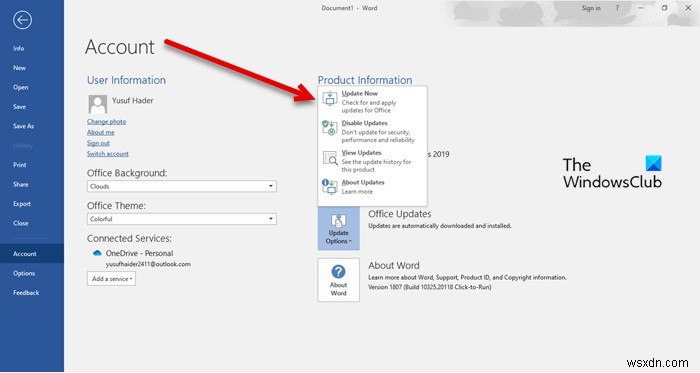The height and width of the screenshot is (373, 700).
Task: Click the Account page title
Action: (120, 47)
